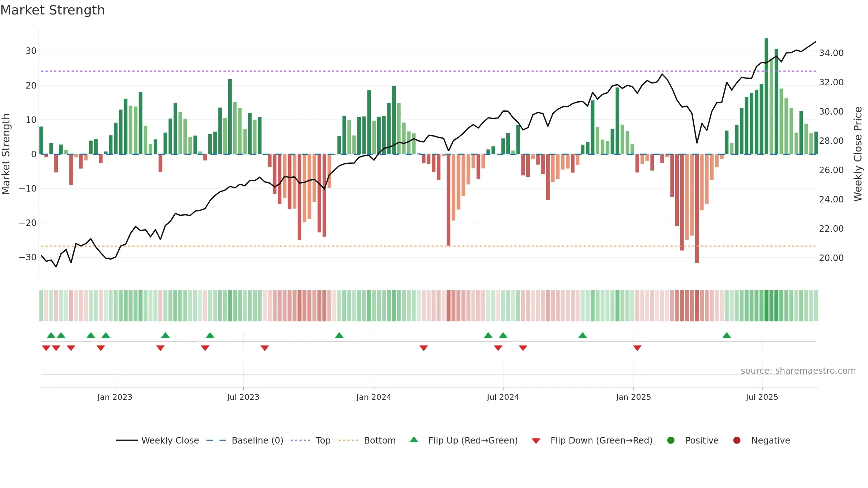Click the Weekly Close Price axis label
868x488 pixels.
click(858, 154)
